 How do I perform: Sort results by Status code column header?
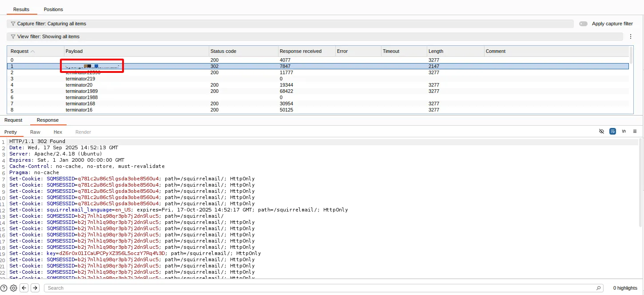coord(223,51)
